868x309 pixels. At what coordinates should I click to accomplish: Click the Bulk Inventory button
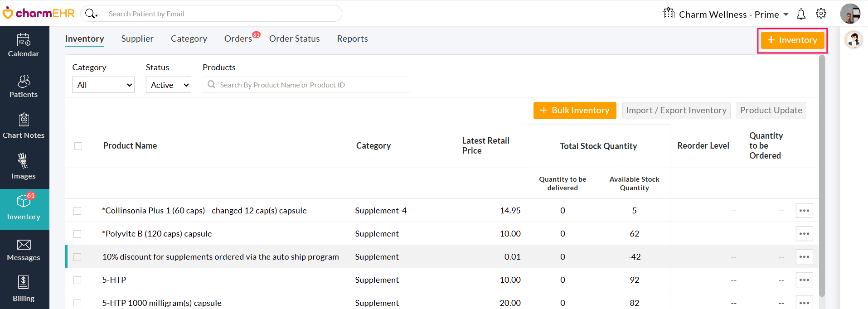[574, 111]
